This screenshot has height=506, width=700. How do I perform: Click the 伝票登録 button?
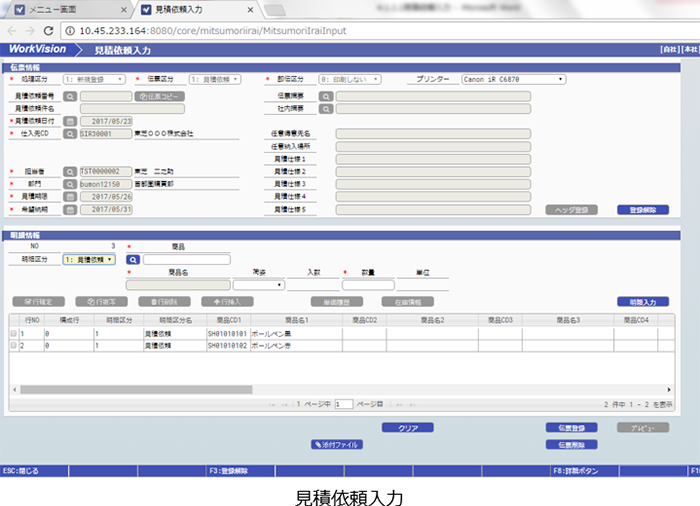point(571,428)
